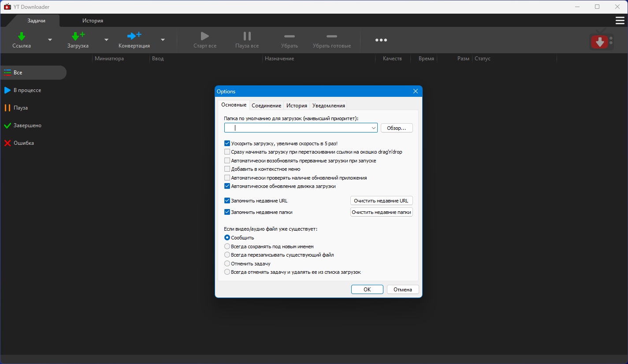Expand the Ссылка dropdown arrow
Screen dimensions: 628x364
[x=50, y=40]
